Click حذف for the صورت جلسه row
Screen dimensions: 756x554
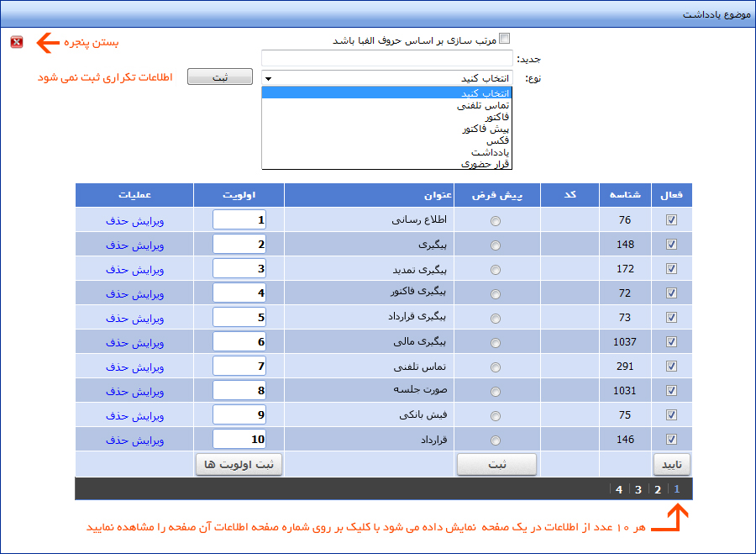coord(117,392)
